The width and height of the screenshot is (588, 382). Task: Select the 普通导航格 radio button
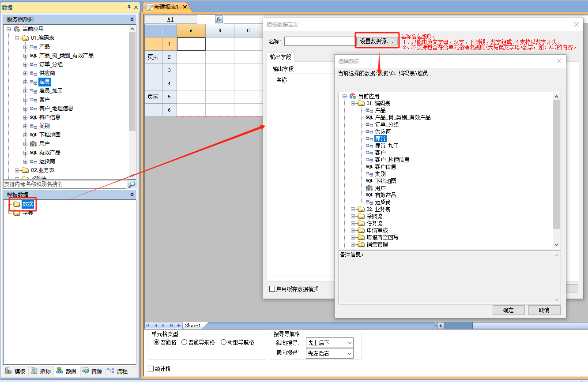tap(185, 342)
